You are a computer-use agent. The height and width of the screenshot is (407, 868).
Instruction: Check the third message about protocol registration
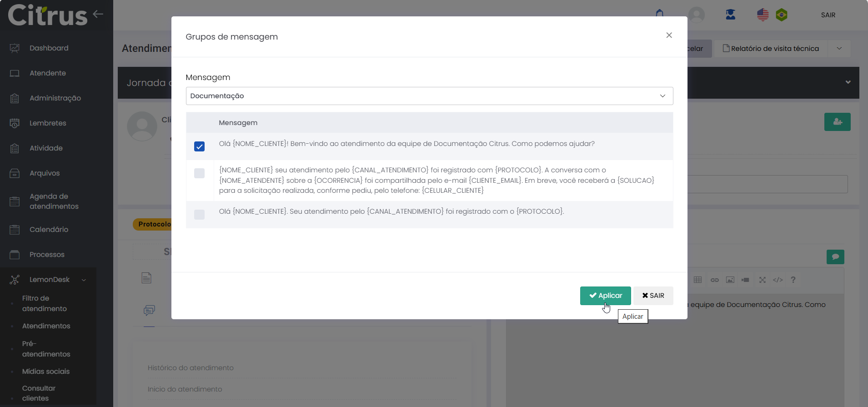(x=199, y=215)
